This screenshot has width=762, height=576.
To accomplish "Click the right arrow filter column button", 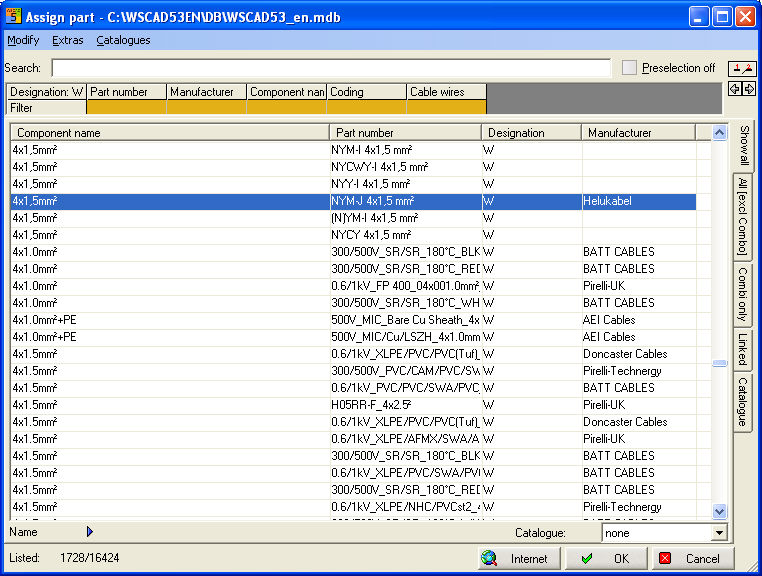I will pos(749,89).
